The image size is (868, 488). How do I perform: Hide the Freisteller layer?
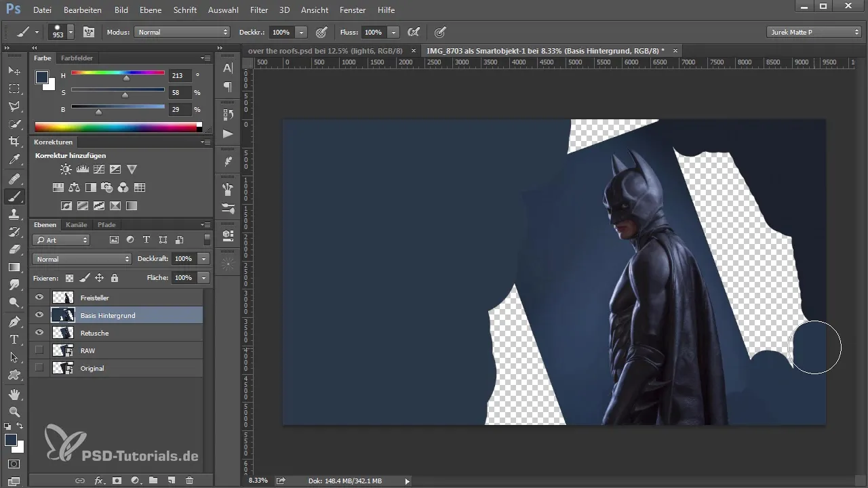39,298
